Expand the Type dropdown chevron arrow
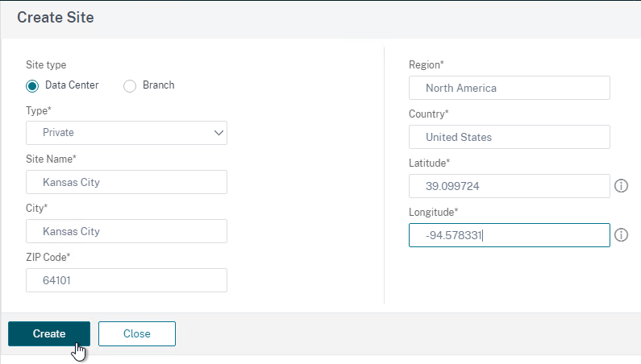The image size is (641, 364). click(219, 133)
